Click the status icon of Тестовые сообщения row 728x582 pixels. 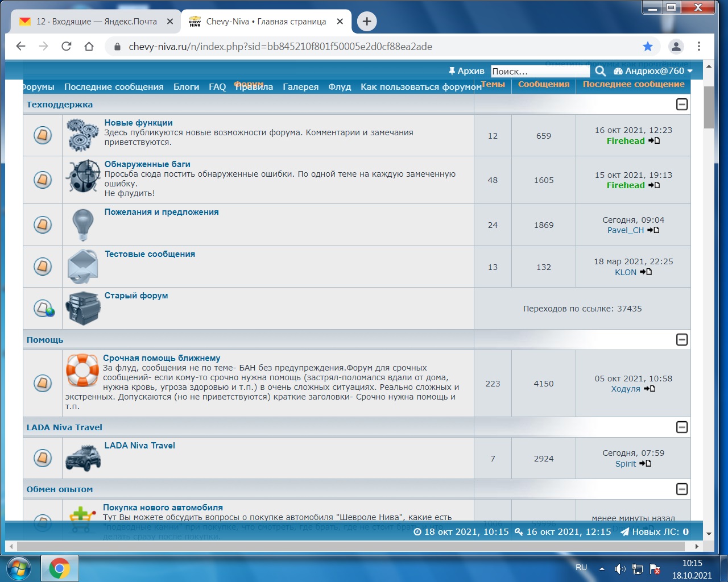pyautogui.click(x=43, y=266)
